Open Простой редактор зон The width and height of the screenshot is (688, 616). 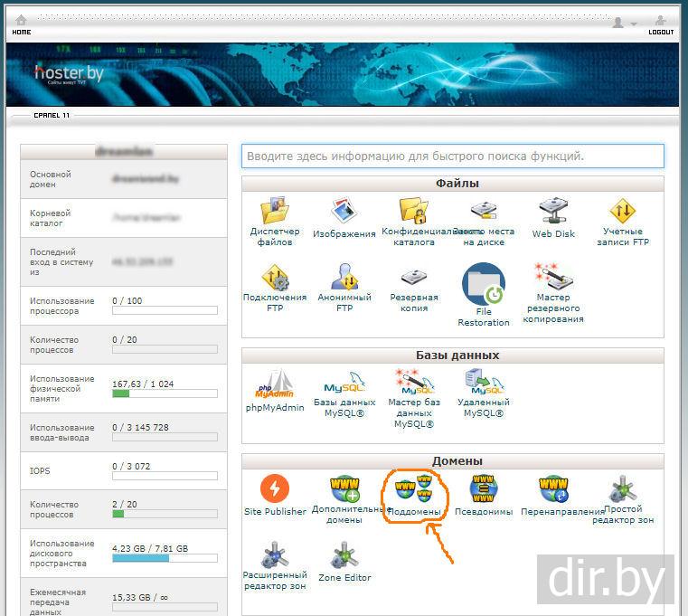point(623,499)
